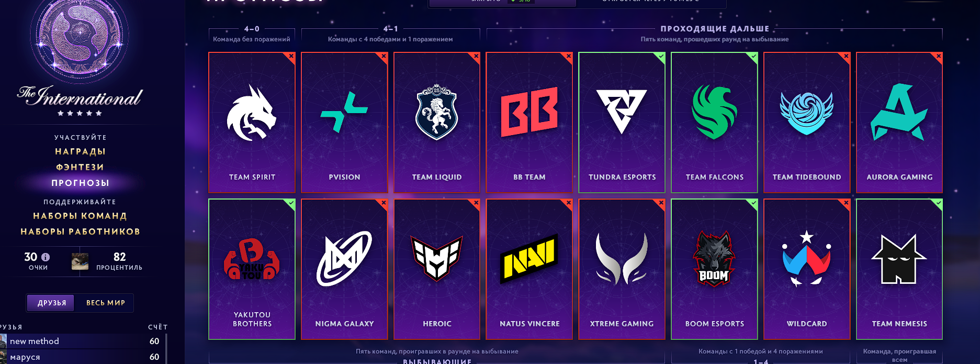Switch leaderboard to ВЕСЬ МИР
This screenshot has height=364, width=980.
point(105,303)
